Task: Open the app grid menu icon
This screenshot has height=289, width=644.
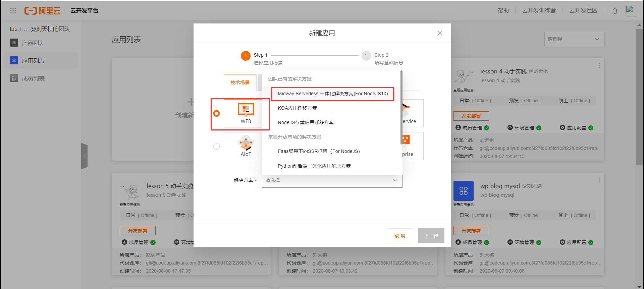Action: point(13,11)
